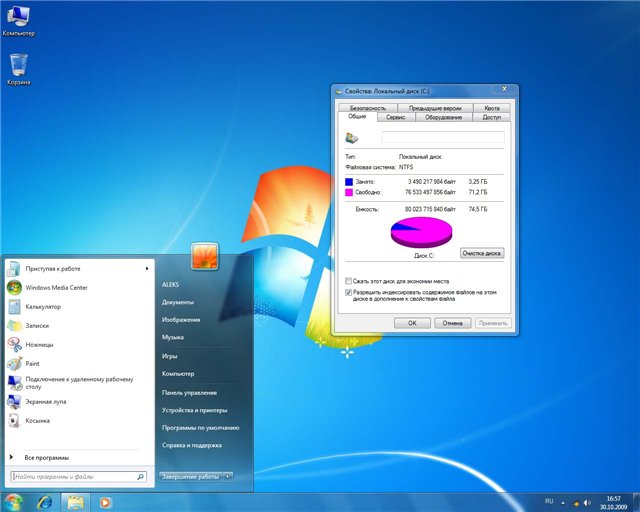Open the Компьютер desktop icon
The image size is (640, 512).
click(18, 21)
